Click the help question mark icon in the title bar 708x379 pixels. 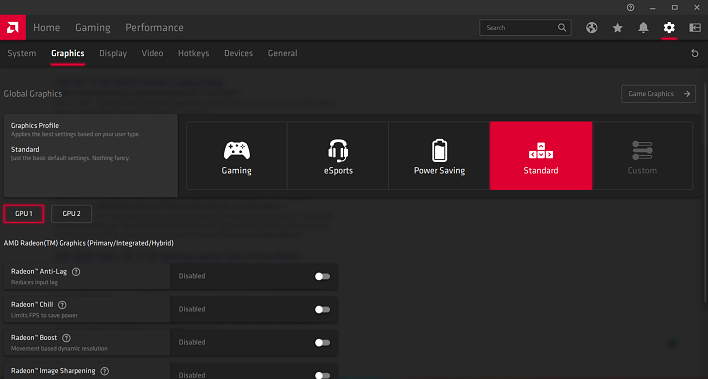[630, 7]
